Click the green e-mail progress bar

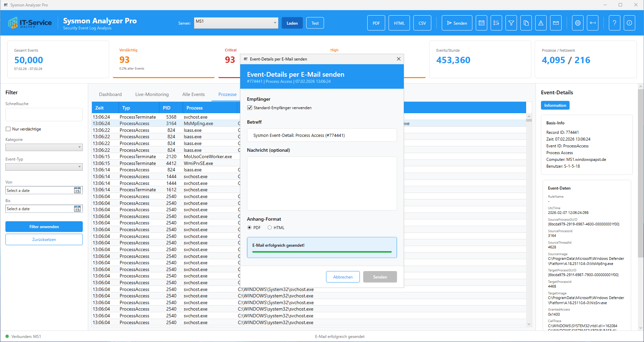click(322, 252)
